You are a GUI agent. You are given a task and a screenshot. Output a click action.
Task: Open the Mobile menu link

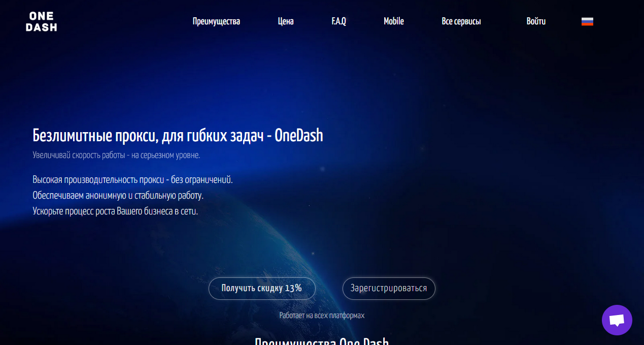394,21
